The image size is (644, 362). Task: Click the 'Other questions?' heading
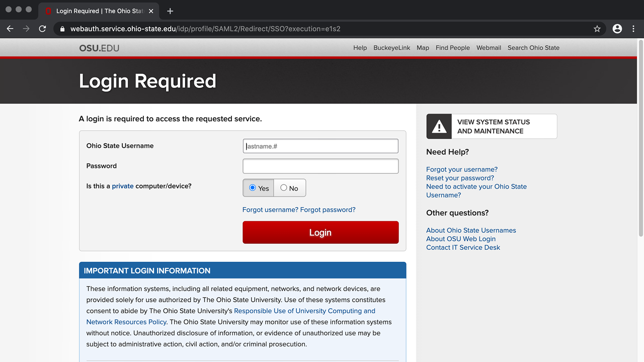457,213
